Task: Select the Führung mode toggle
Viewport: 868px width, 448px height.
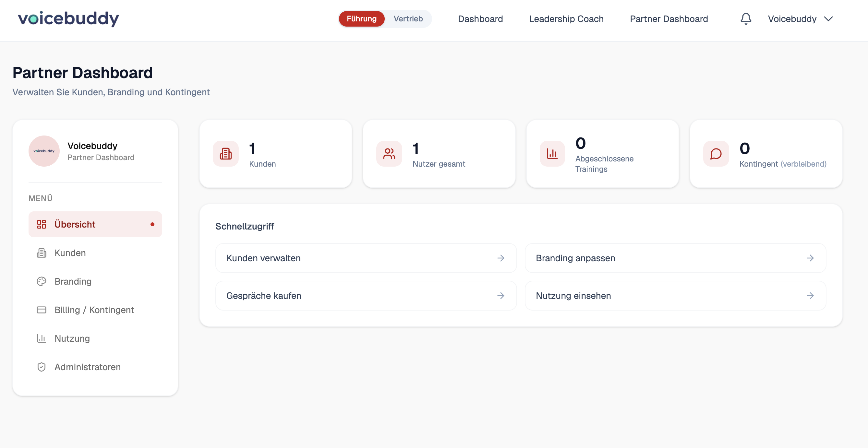Action: 362,18
